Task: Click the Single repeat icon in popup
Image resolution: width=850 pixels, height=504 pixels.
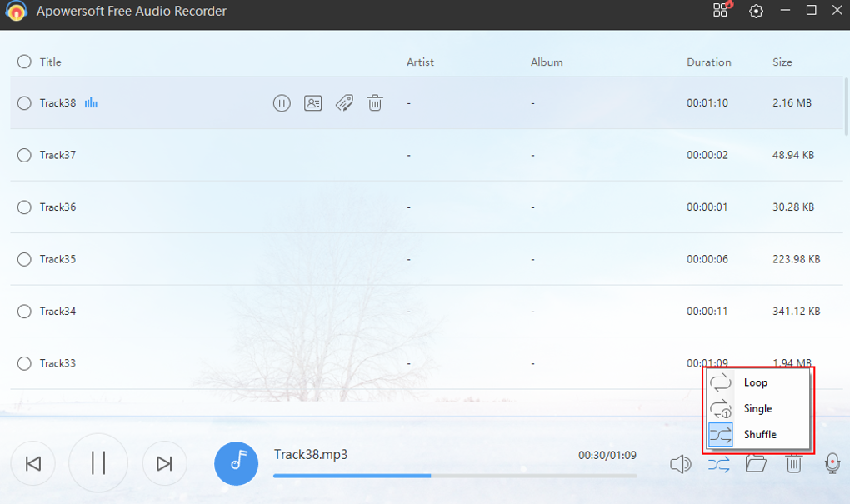Action: (721, 409)
